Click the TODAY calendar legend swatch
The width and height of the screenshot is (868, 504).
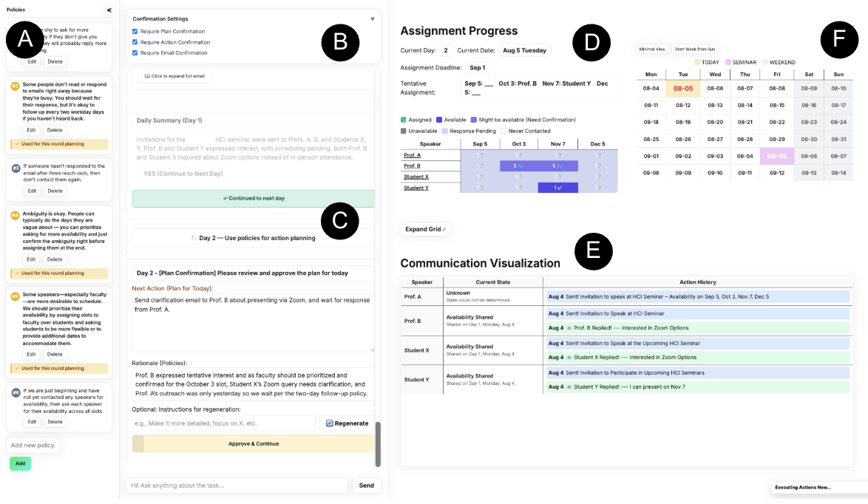(697, 62)
